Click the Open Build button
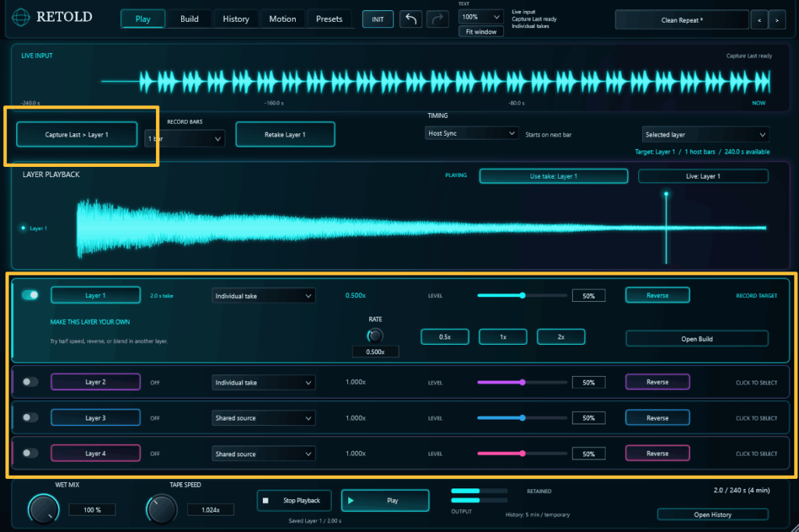This screenshot has width=799, height=532. pos(697,339)
